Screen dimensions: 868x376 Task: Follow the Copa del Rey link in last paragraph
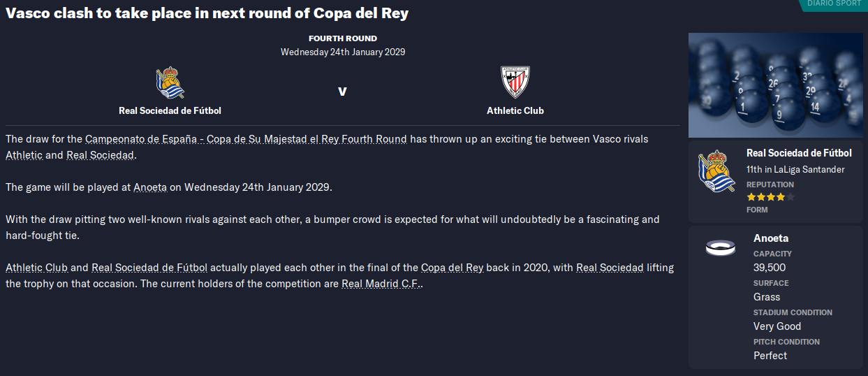tap(452, 268)
